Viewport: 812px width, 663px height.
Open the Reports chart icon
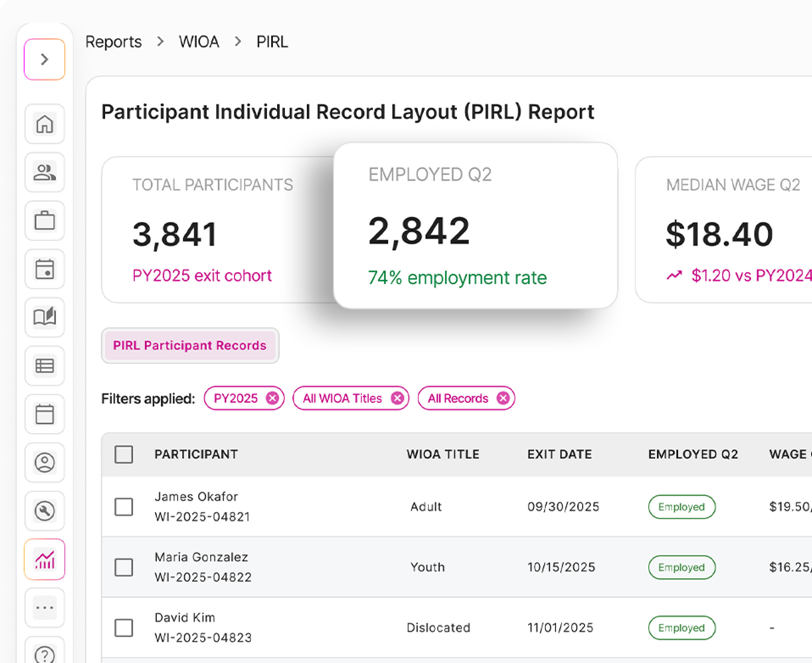click(44, 560)
